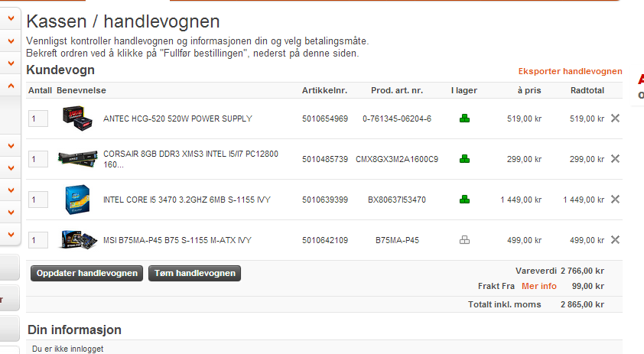This screenshot has height=354, width=644.
Task: Remove INTEL CORE I5 3470 from cart
Action: tap(615, 200)
